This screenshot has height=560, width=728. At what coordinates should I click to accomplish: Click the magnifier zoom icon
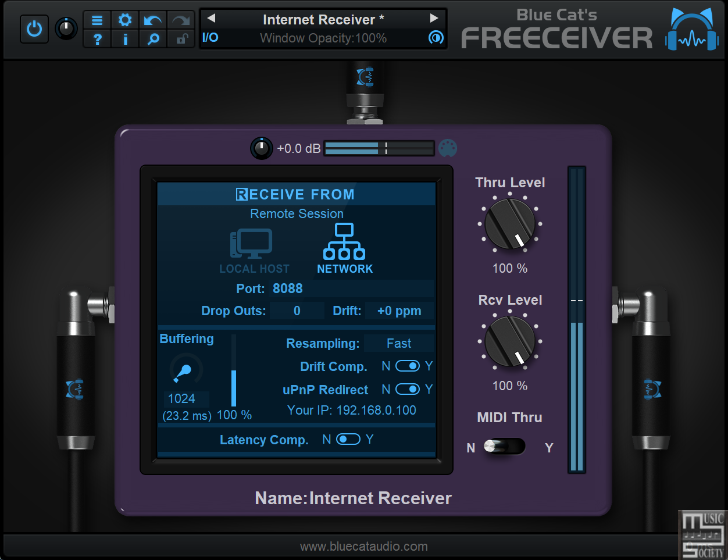tap(153, 39)
